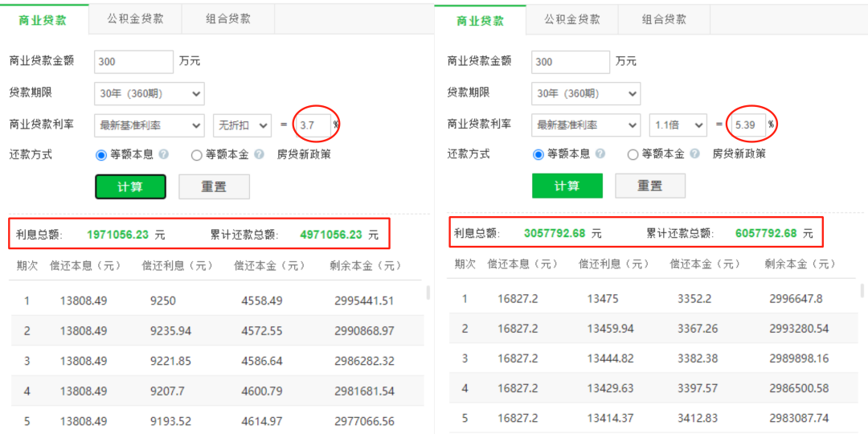Select 等额本息 radio in right calculator

[x=538, y=156]
